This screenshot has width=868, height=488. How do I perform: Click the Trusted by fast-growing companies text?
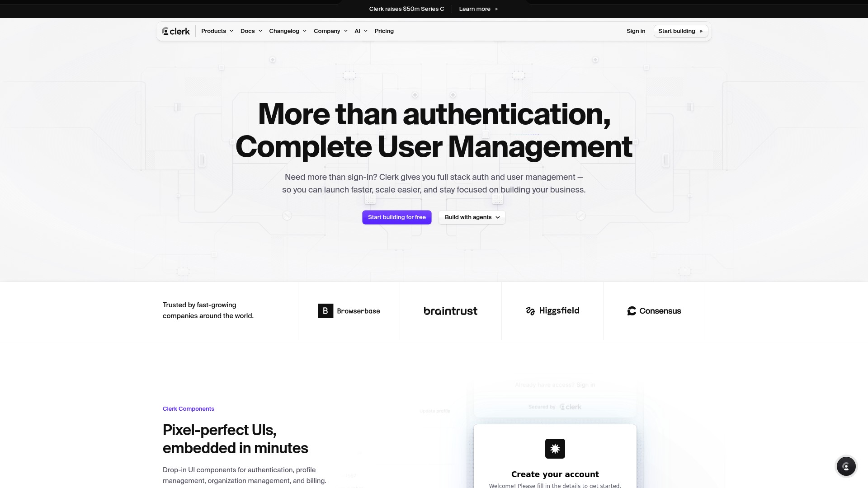208,310
